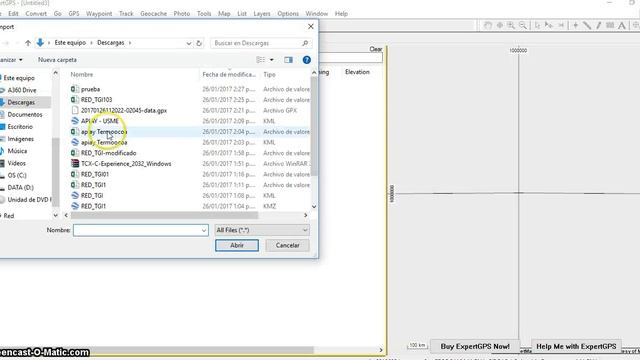Open the address bar history dropdown

click(189, 43)
